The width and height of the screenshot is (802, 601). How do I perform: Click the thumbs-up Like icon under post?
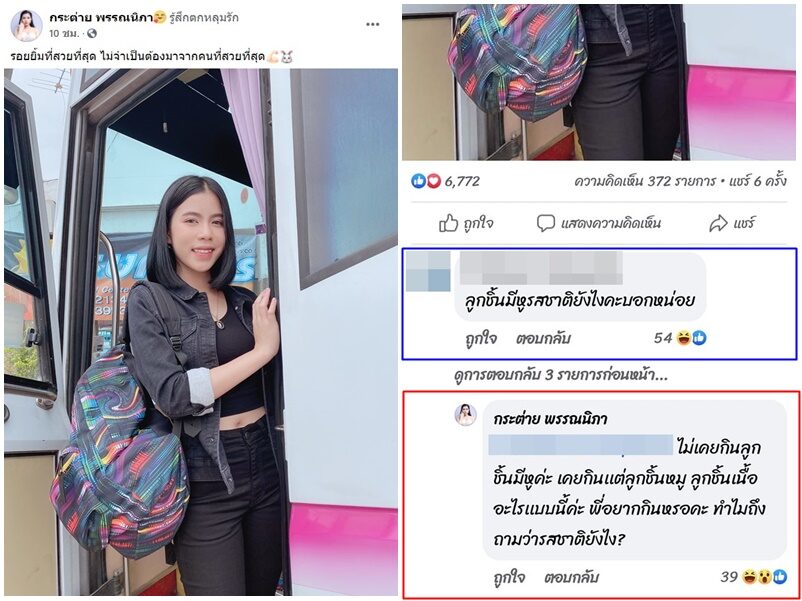point(448,224)
